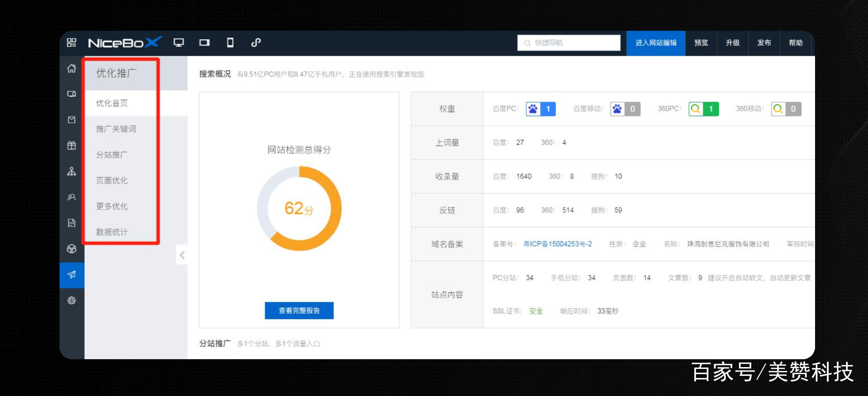The width and height of the screenshot is (868, 396).
Task: Click 查看完整报告 button
Action: [299, 311]
